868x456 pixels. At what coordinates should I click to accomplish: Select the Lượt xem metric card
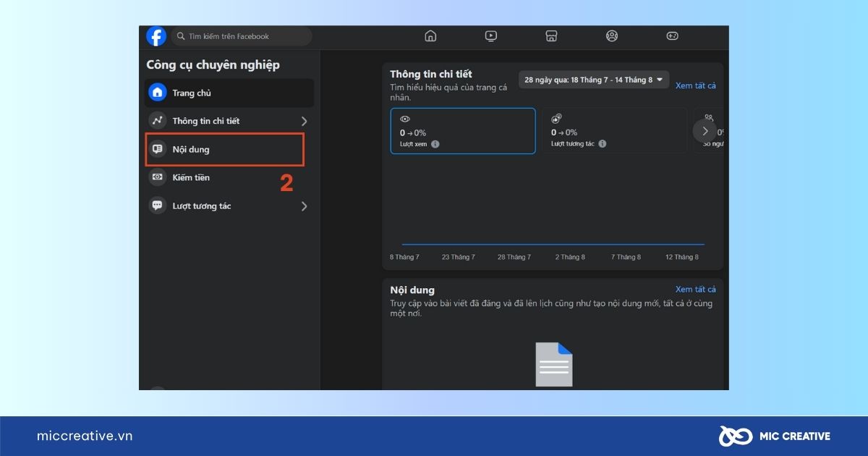pos(463,131)
